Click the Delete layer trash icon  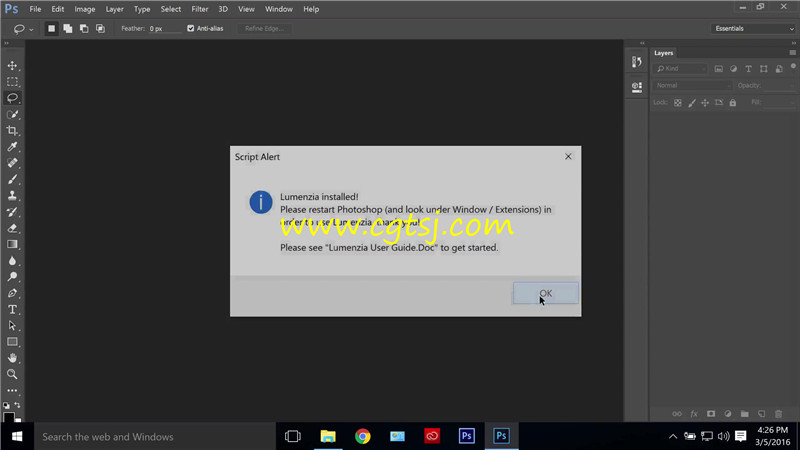[x=778, y=414]
